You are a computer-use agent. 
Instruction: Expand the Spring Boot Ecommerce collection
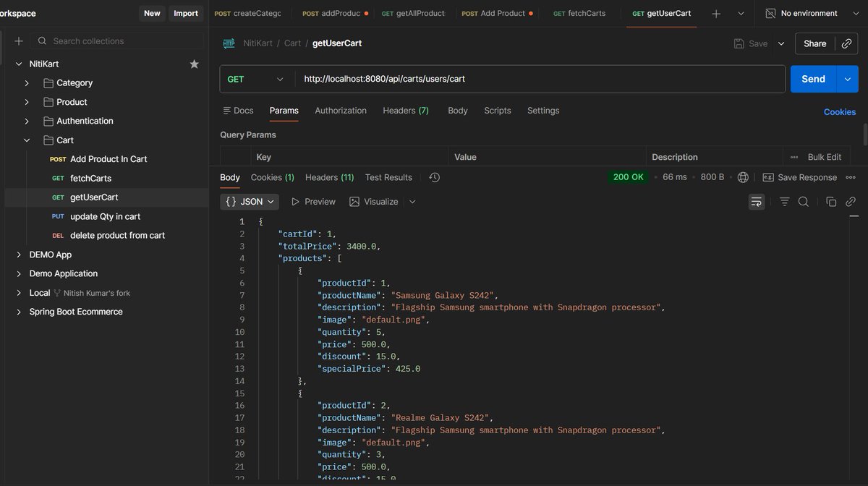19,312
